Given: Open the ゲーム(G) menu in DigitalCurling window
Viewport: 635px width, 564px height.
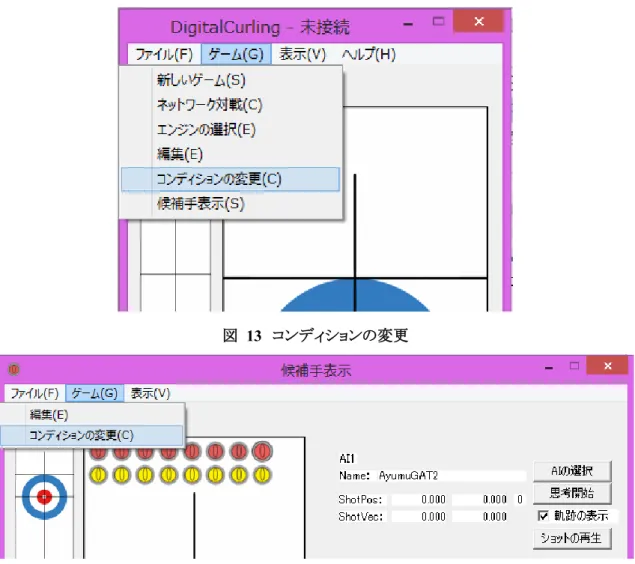Looking at the screenshot, I should coord(236,54).
